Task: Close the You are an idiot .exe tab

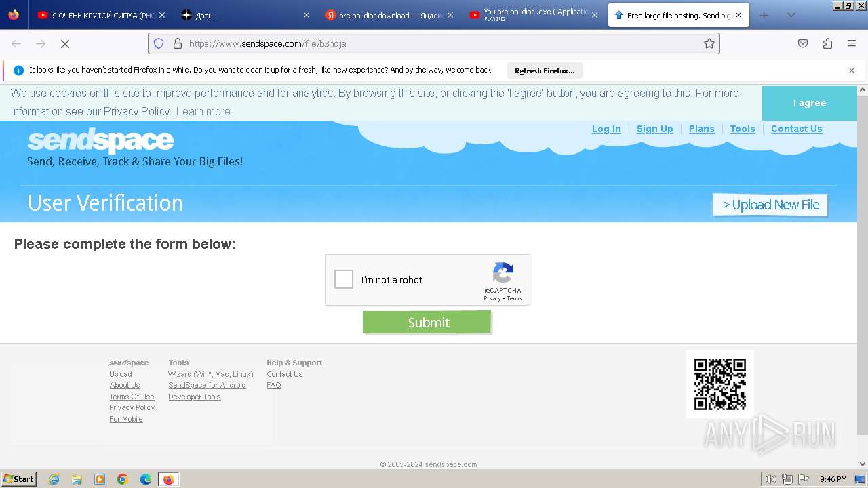Action: click(594, 15)
